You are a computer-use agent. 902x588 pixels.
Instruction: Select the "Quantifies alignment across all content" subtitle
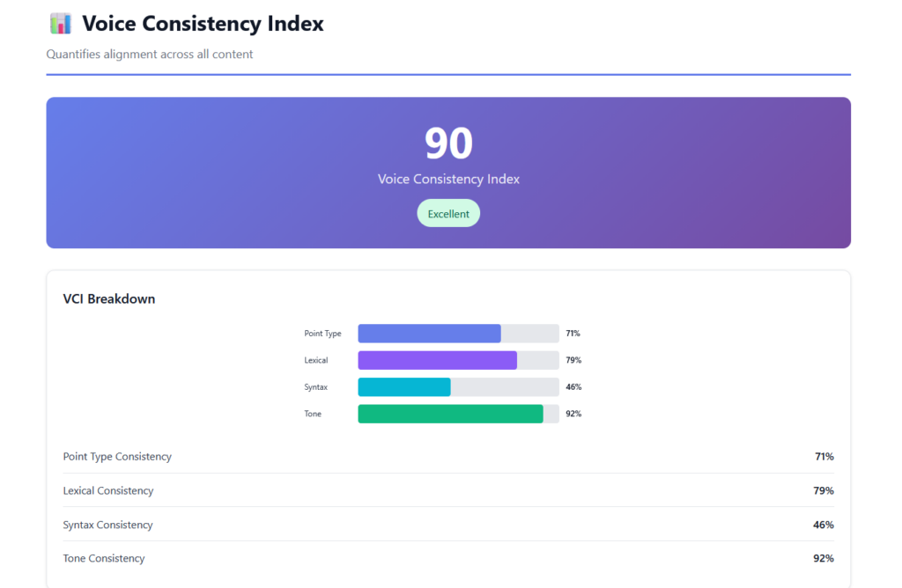coord(150,55)
